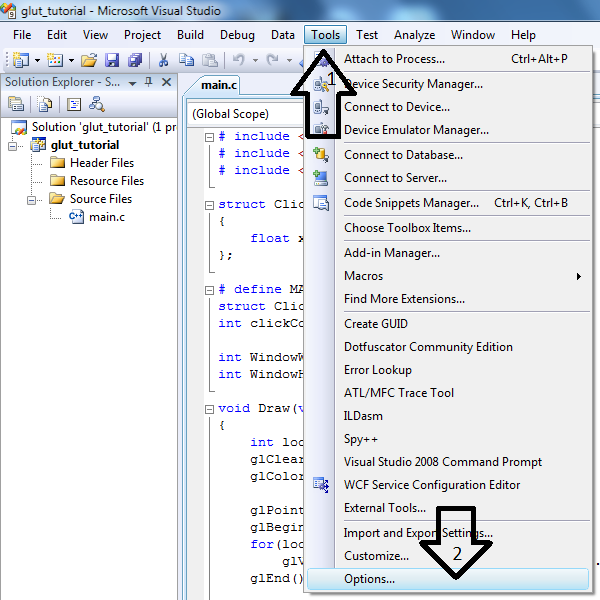This screenshot has height=600, width=600.
Task: Open the Add New Item dropdown arrow
Action: tap(71, 60)
